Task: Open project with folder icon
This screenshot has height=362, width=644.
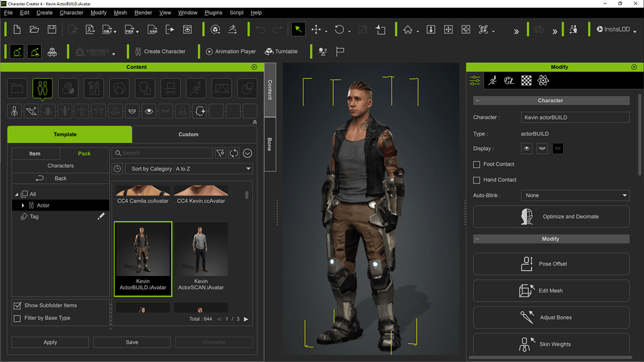Action: 34,30
